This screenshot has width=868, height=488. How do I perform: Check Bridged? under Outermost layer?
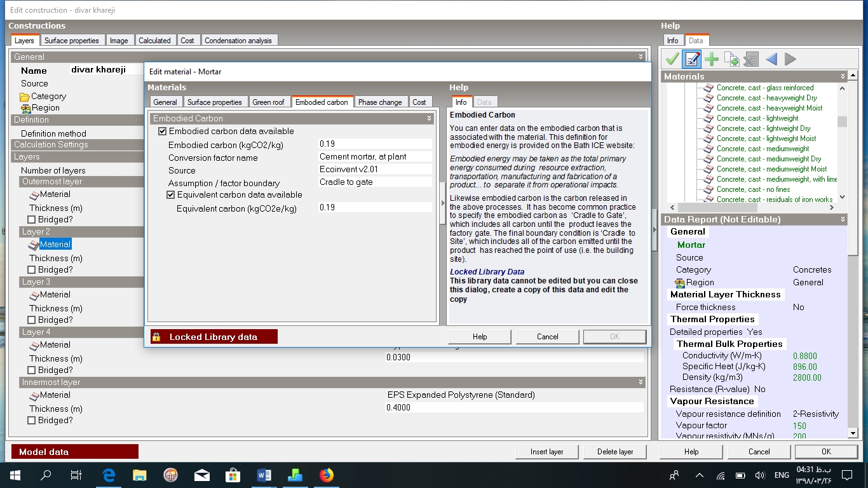tap(32, 220)
